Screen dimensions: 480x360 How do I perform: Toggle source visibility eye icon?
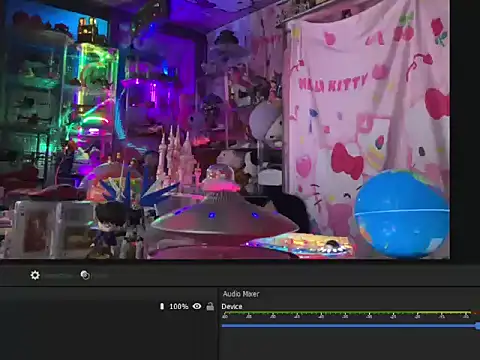[197, 306]
